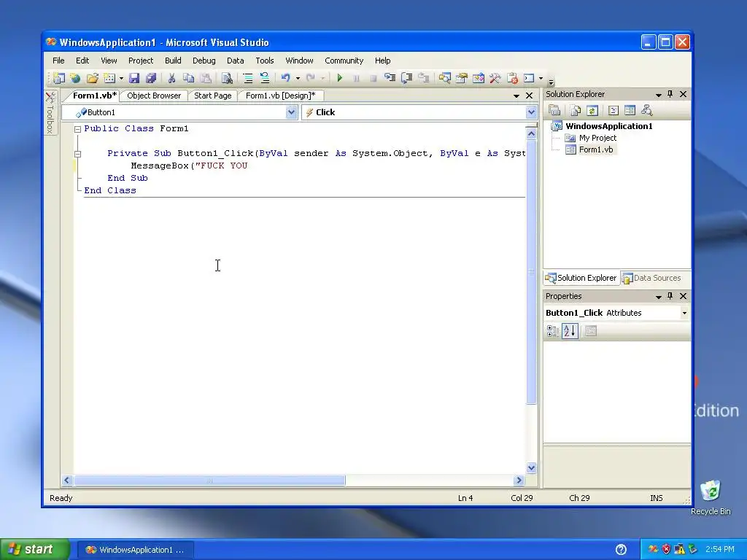Click Show All Files in Solution Explorer
747x560 pixels.
(x=576, y=111)
